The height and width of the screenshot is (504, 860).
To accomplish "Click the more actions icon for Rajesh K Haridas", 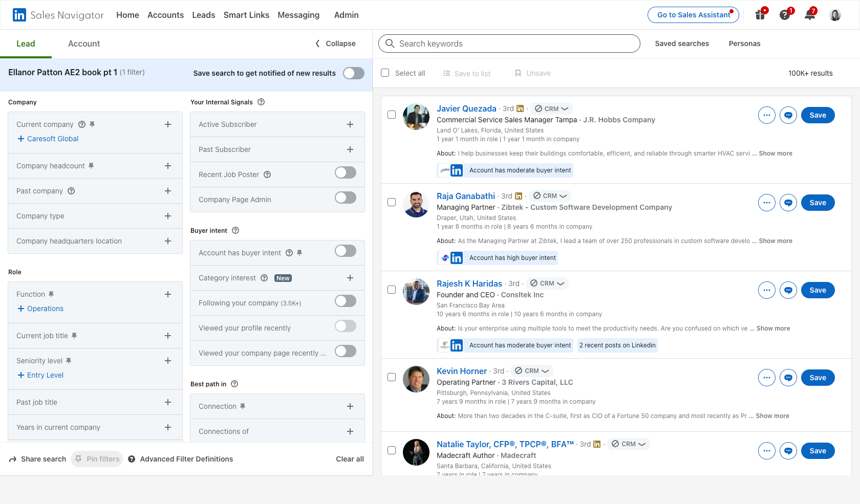I will point(767,290).
